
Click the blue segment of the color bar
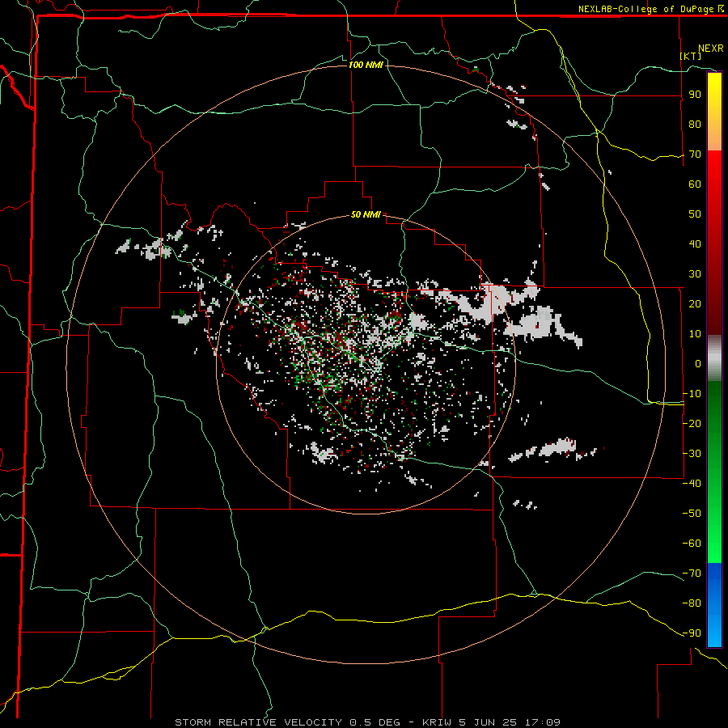(x=714, y=604)
